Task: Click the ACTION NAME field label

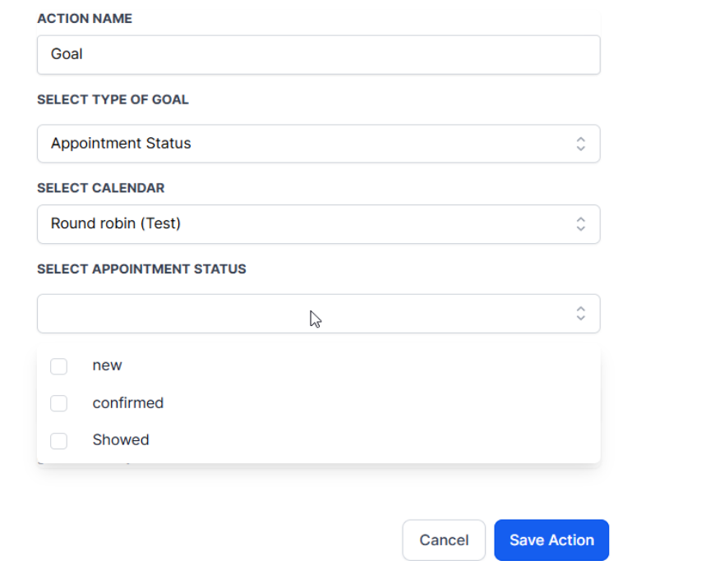Action: tap(85, 19)
